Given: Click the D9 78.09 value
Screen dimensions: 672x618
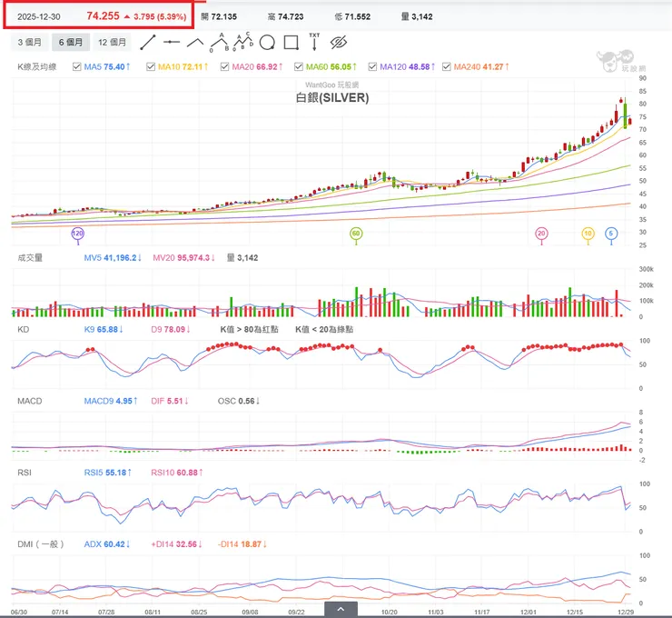Looking at the screenshot, I should tap(171, 329).
